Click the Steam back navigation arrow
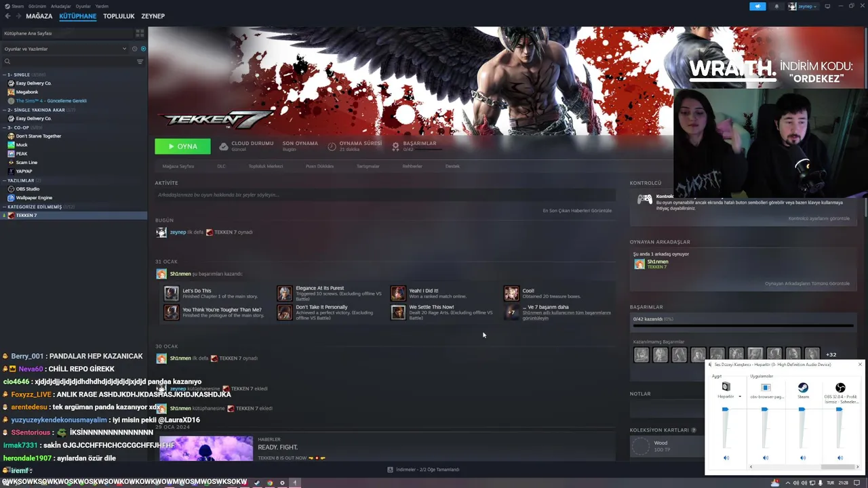This screenshot has height=488, width=868. (x=7, y=16)
